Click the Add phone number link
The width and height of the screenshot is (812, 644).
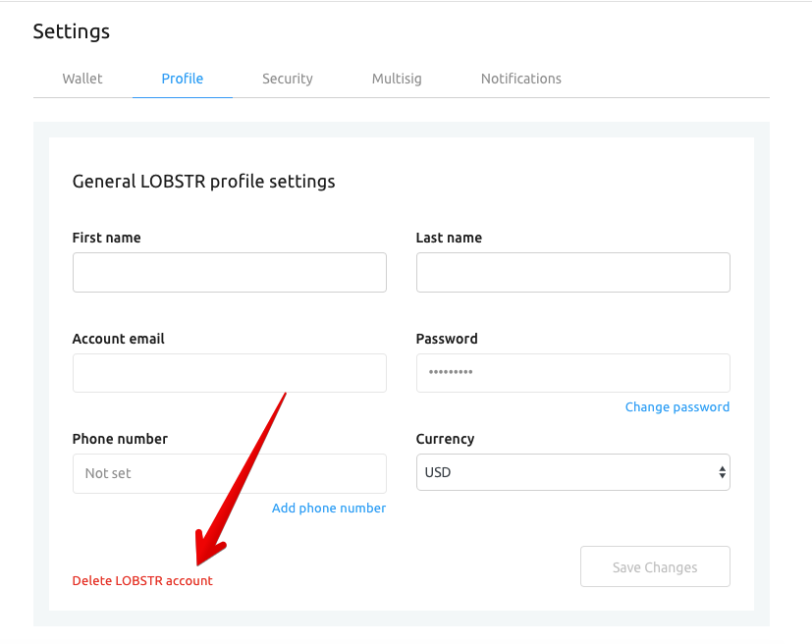point(329,509)
